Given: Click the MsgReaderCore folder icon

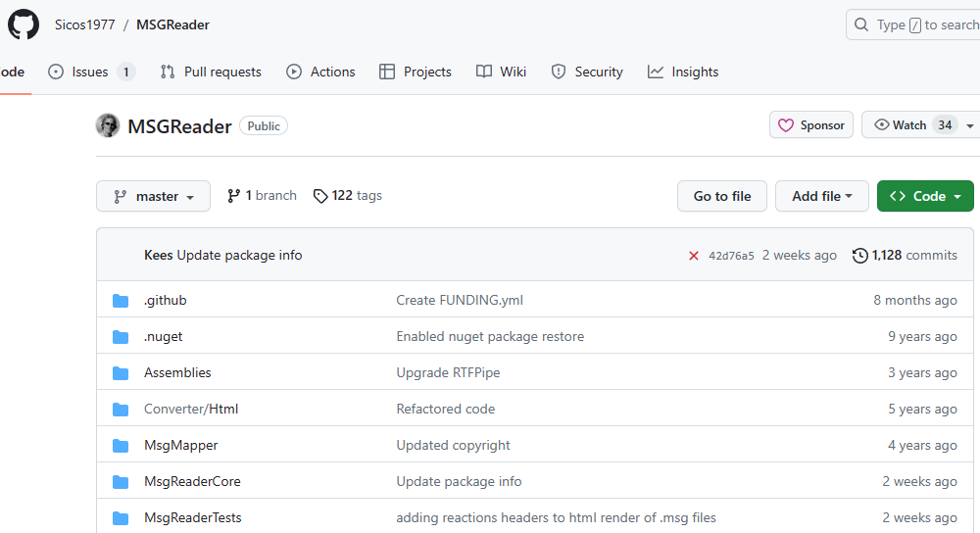Looking at the screenshot, I should 121,482.
